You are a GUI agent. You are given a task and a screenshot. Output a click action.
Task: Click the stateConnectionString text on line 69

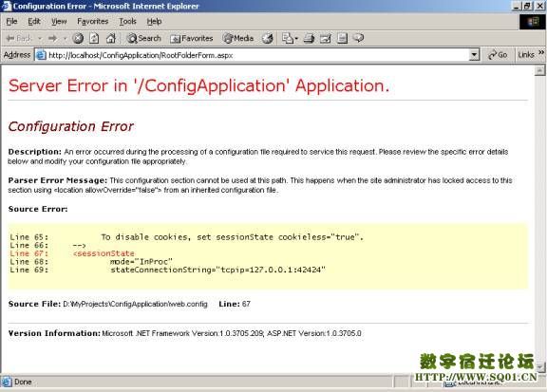(218, 270)
